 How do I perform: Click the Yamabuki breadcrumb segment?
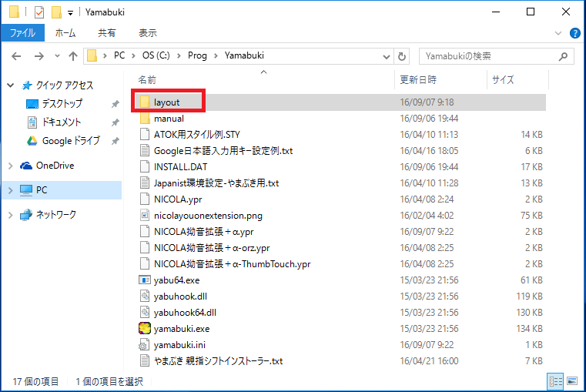(x=244, y=55)
